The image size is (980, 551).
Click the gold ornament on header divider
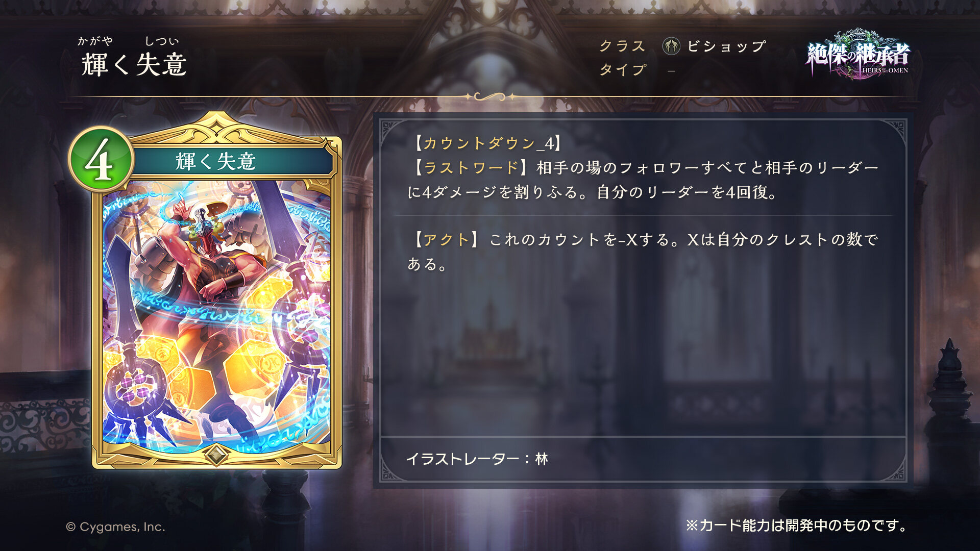(490, 96)
